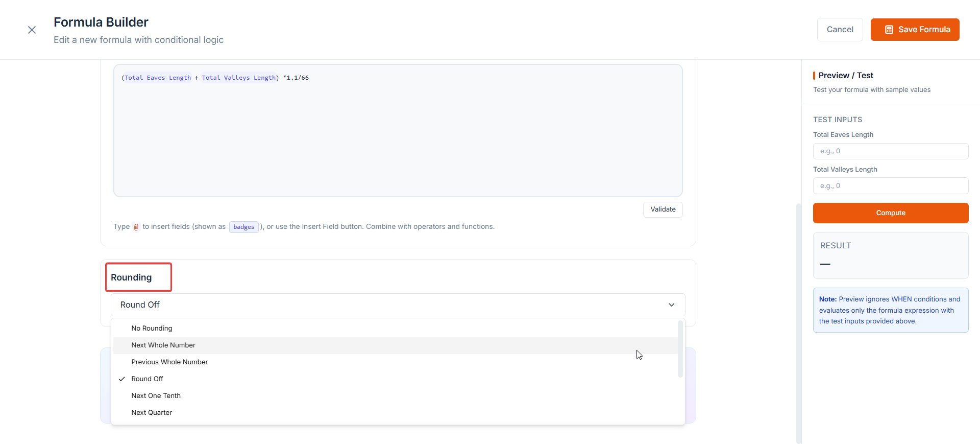Click the chevron arrow of Rounding dropdown
The image size is (980, 444).
[x=671, y=305]
